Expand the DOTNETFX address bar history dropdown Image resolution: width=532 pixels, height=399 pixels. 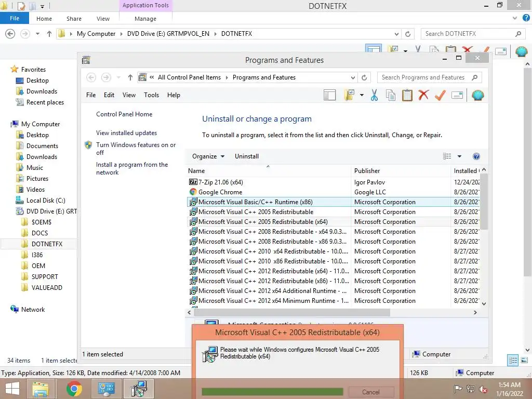(396, 34)
